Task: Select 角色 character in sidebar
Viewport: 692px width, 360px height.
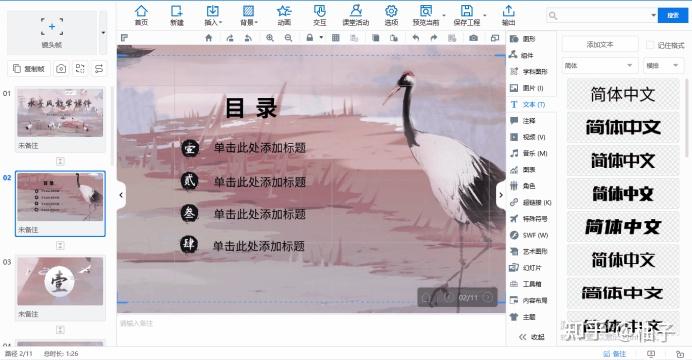Action: point(523,186)
